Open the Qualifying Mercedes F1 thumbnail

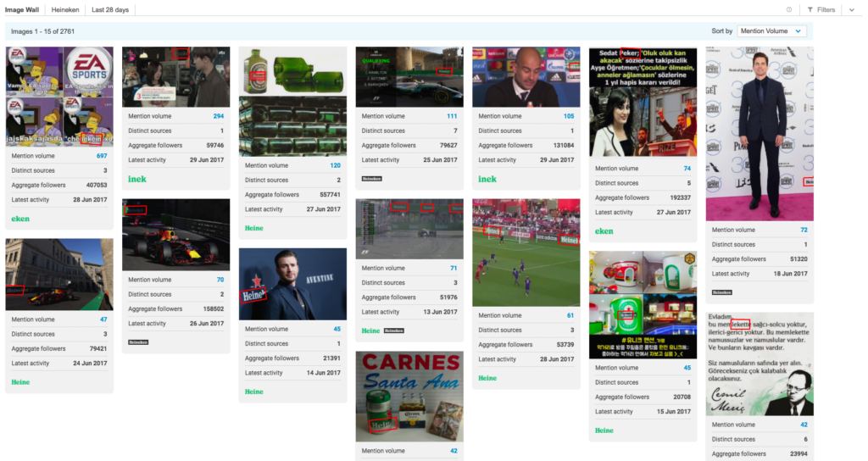click(409, 77)
